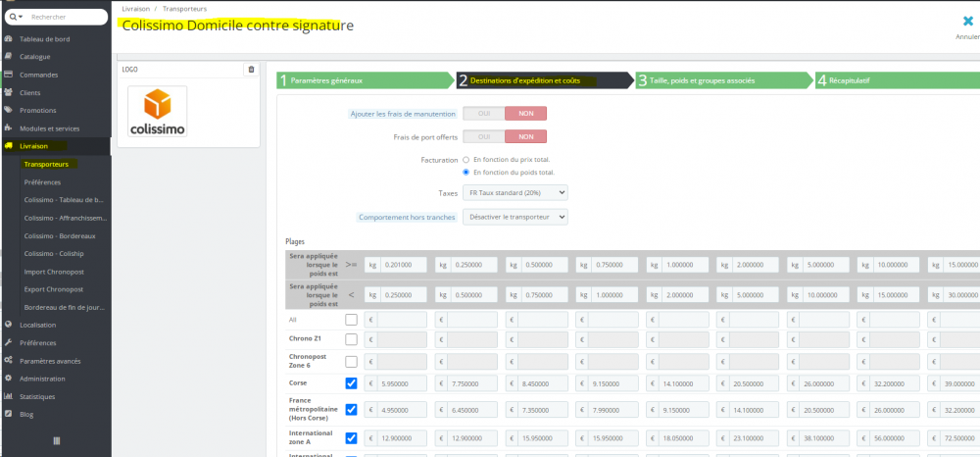Open Import Chronopost submenu
The height and width of the screenshot is (457, 980).
coord(54,272)
